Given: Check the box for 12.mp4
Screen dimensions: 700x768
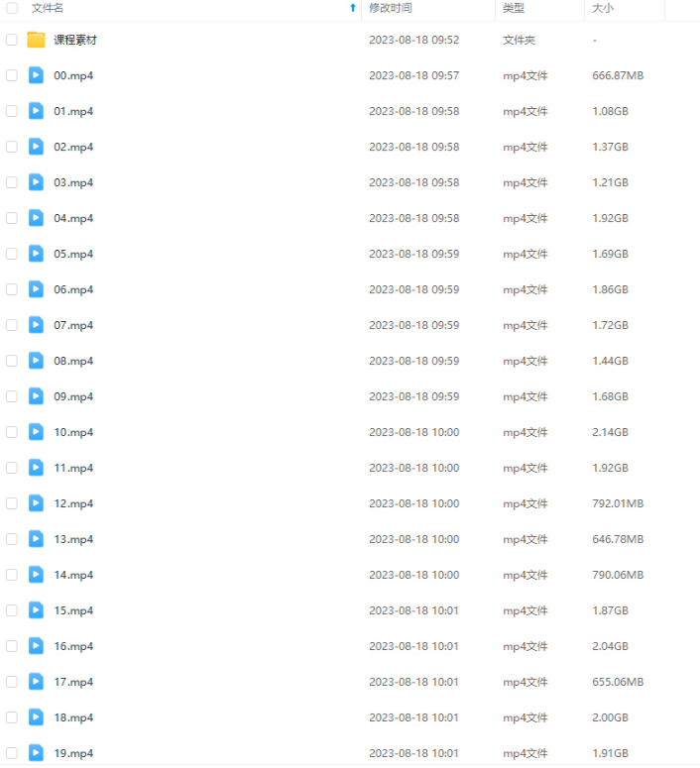Looking at the screenshot, I should (12, 503).
